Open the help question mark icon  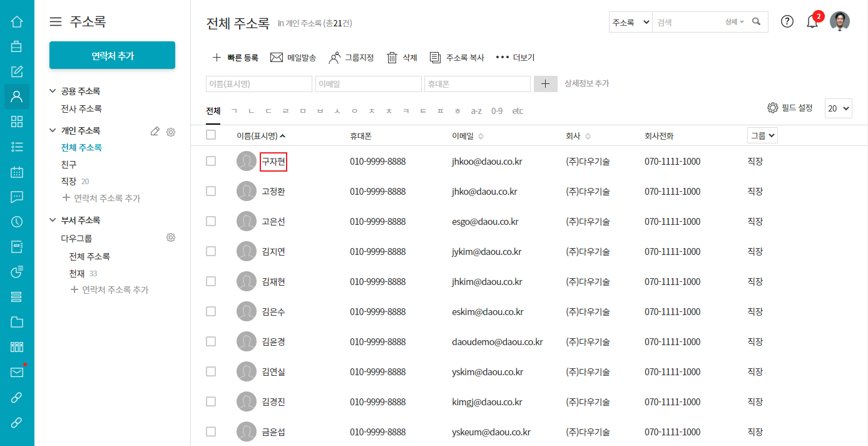point(787,21)
